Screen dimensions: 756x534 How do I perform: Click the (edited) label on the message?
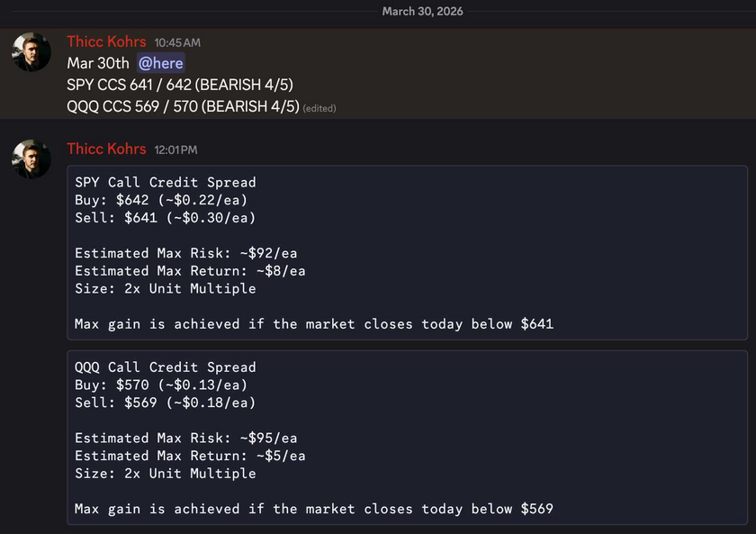pyautogui.click(x=319, y=108)
